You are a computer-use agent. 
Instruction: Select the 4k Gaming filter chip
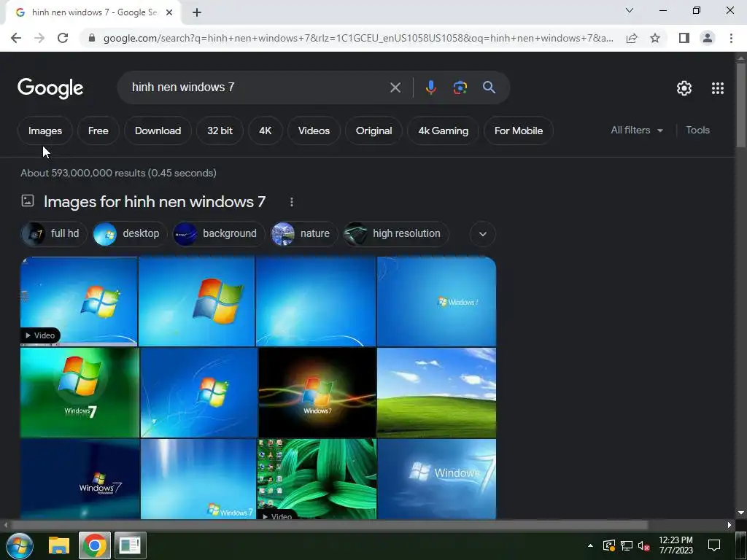pyautogui.click(x=443, y=131)
